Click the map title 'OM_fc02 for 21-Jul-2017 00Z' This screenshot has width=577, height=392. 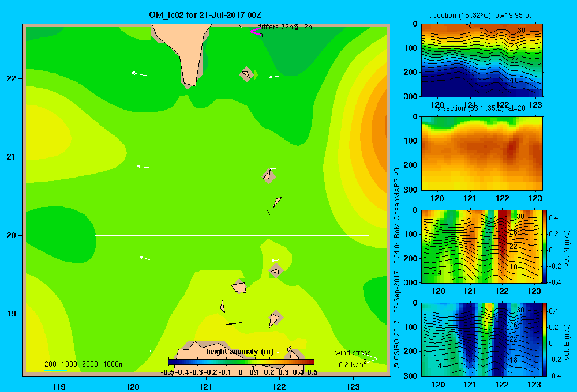205,15
